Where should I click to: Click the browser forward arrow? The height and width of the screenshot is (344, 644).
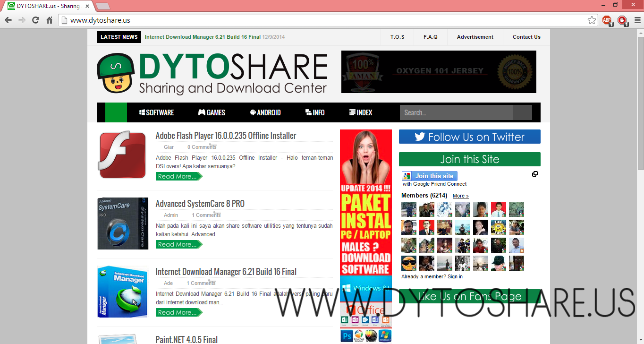point(22,20)
